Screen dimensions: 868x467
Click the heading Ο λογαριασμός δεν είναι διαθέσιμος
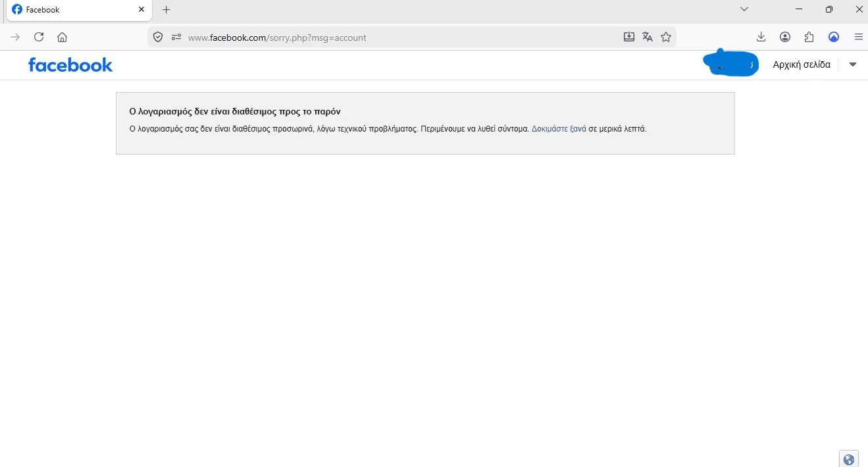click(x=235, y=111)
